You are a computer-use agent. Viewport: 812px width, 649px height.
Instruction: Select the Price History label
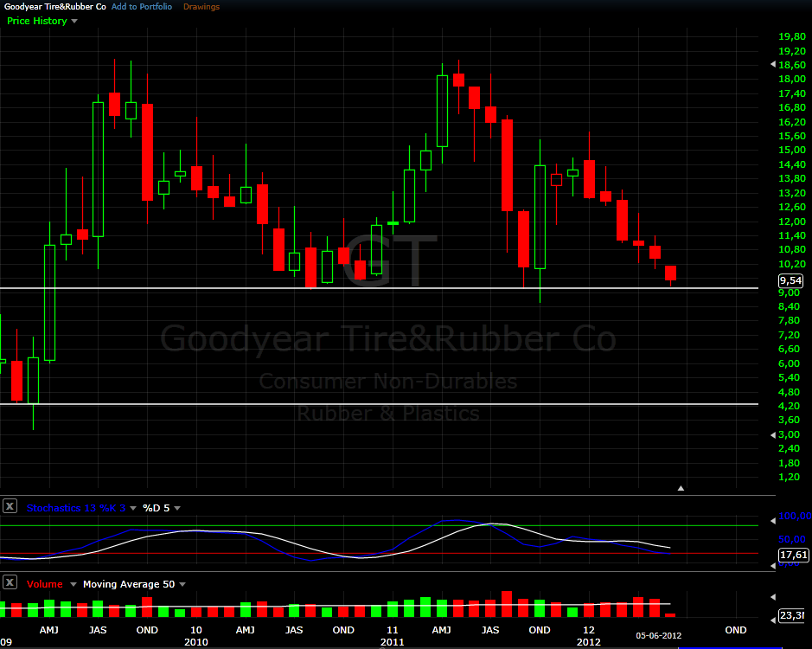[37, 22]
